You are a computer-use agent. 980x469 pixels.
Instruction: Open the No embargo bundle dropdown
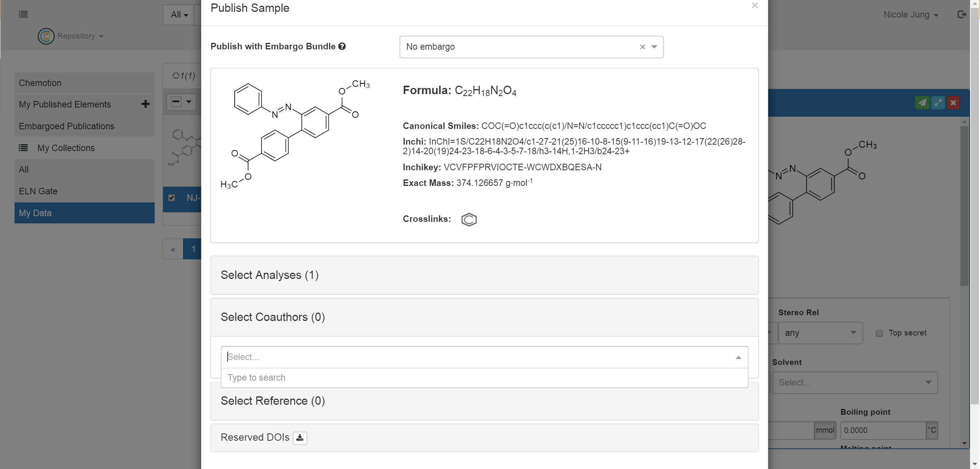point(654,47)
